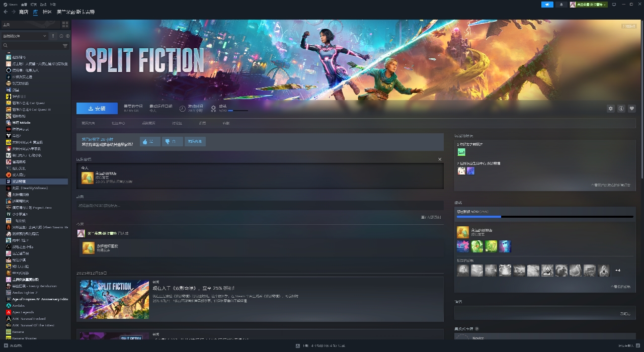Click the pink unlocked achievement icon

[x=463, y=246]
